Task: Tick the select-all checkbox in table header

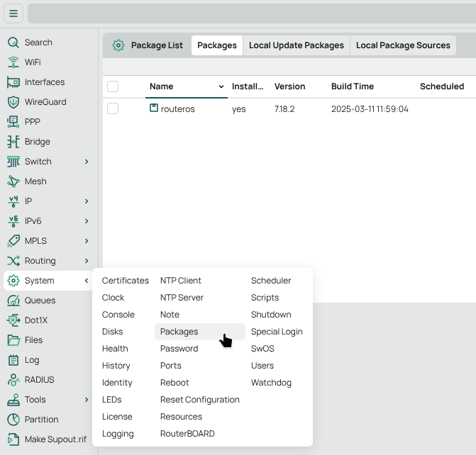Action: coord(113,86)
